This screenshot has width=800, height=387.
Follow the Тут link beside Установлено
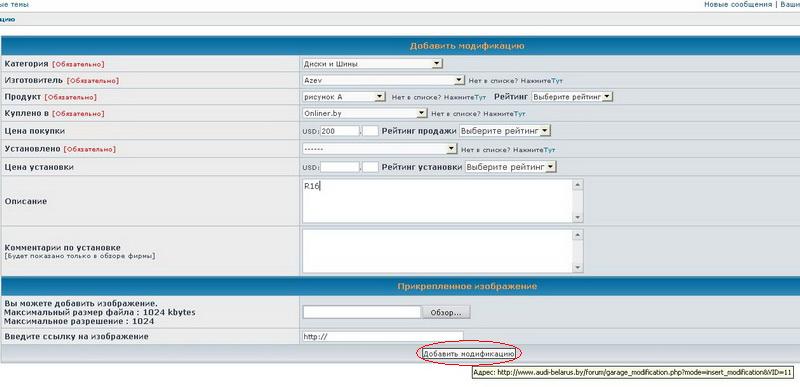(549, 150)
